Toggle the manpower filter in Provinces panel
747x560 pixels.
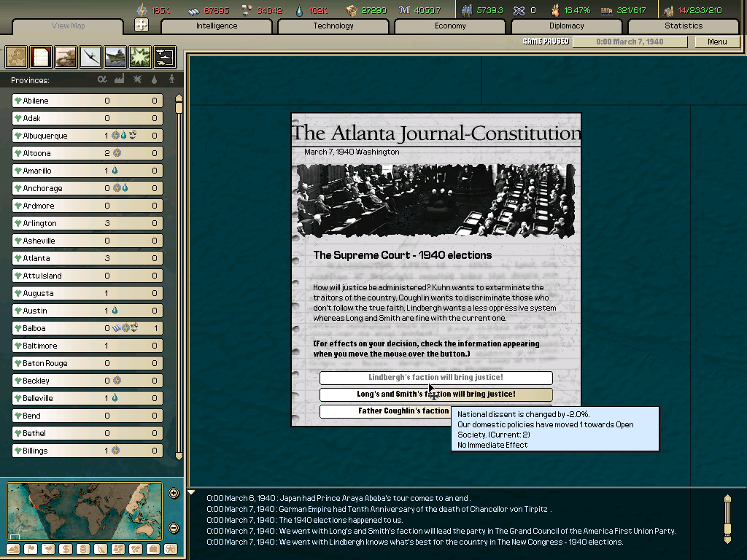pyautogui.click(x=172, y=79)
